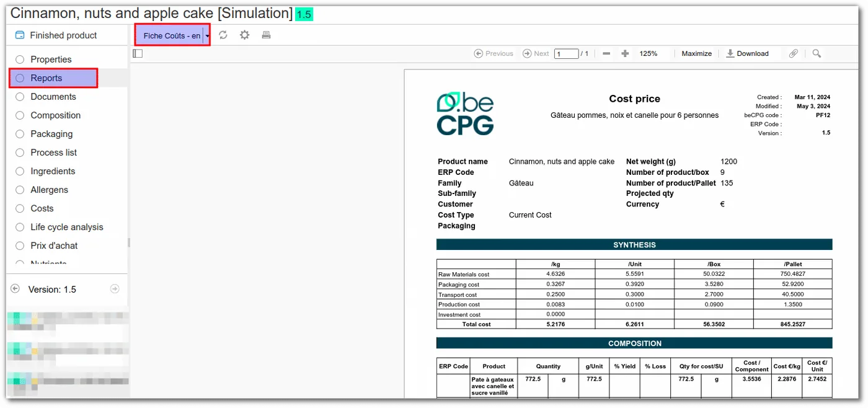
Task: Click the SYNTHESIS section header
Action: point(634,245)
